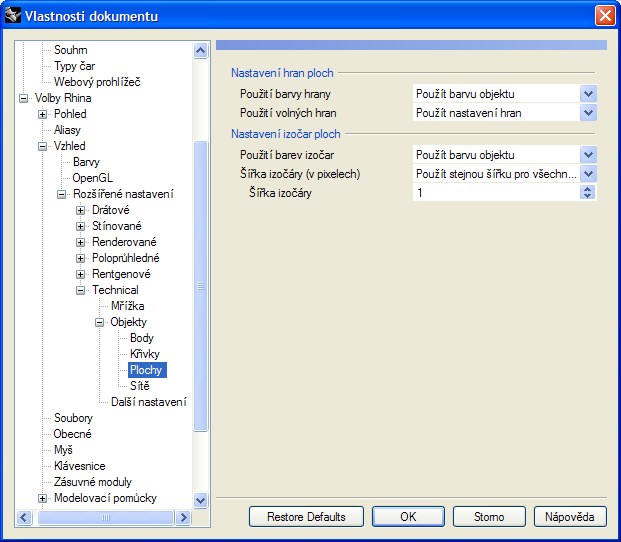621x542 pixels.
Task: Collapse the Objekty tree node
Action: coord(100,322)
